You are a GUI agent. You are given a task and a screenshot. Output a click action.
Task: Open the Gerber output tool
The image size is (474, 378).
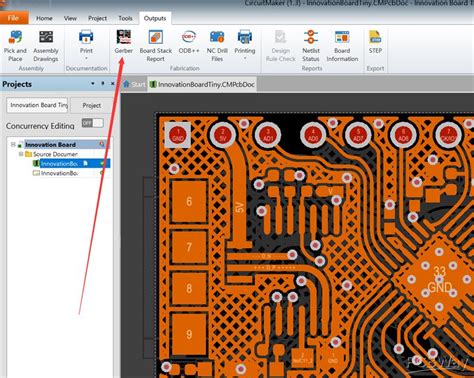click(124, 42)
